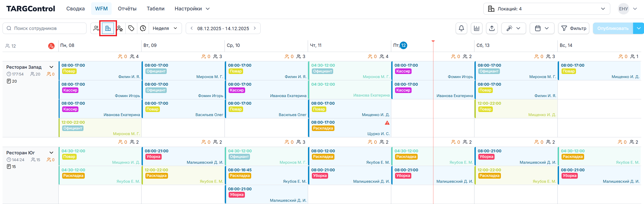Open the Настройки menu

[x=192, y=9]
